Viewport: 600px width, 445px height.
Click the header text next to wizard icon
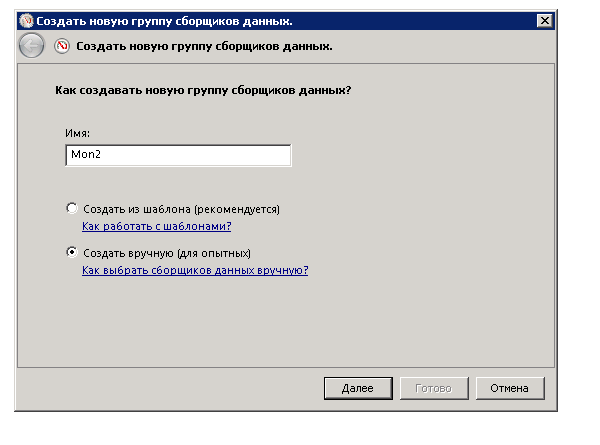click(205, 46)
